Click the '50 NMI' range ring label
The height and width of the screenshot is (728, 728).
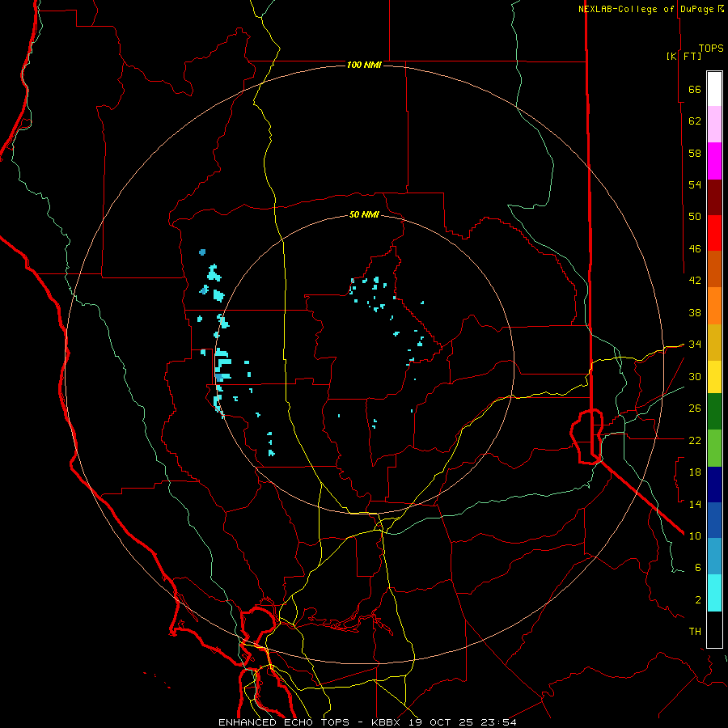(364, 215)
